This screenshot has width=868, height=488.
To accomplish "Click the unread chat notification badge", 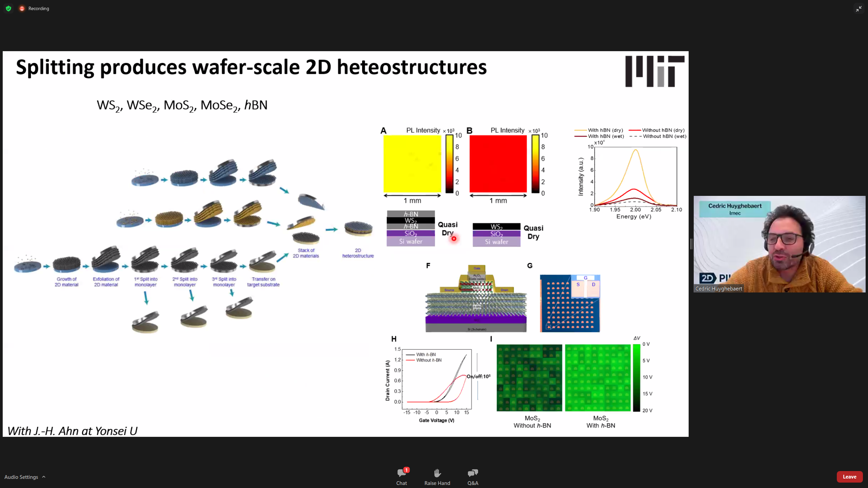I will (407, 470).
